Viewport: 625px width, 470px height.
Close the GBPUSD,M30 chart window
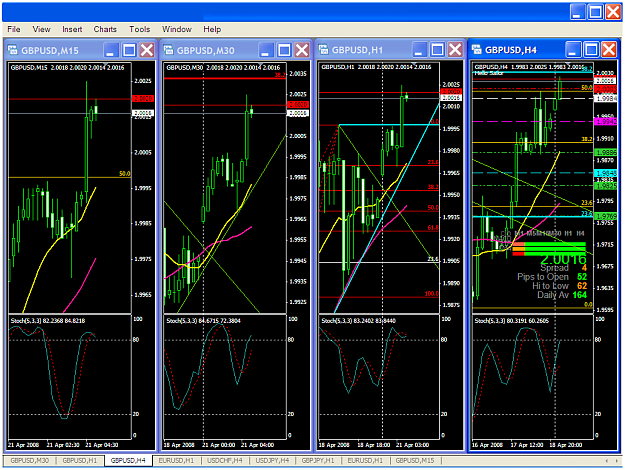[302, 50]
